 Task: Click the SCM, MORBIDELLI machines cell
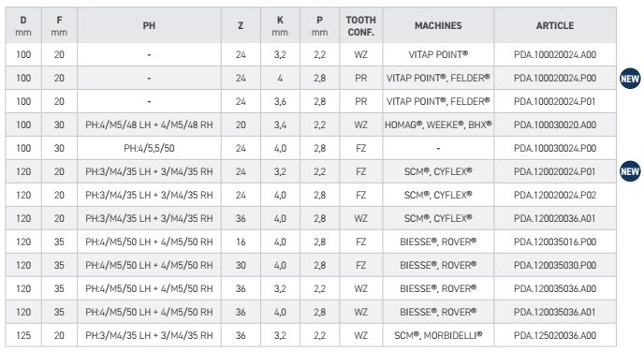pyautogui.click(x=438, y=335)
